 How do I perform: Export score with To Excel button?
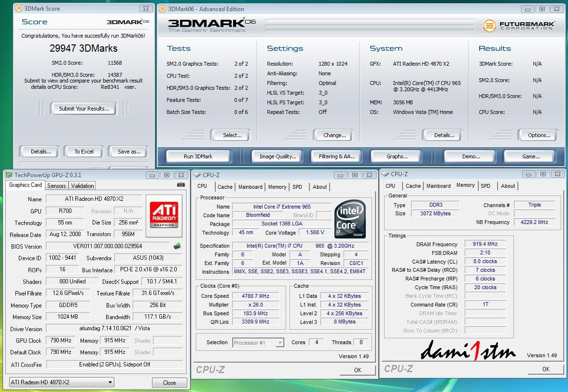click(83, 152)
